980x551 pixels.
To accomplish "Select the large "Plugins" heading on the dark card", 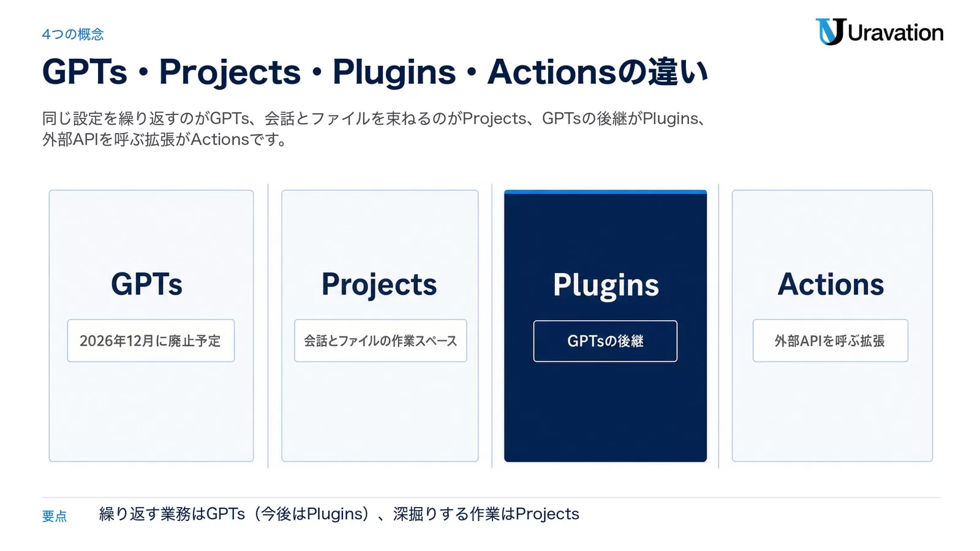I will [606, 285].
